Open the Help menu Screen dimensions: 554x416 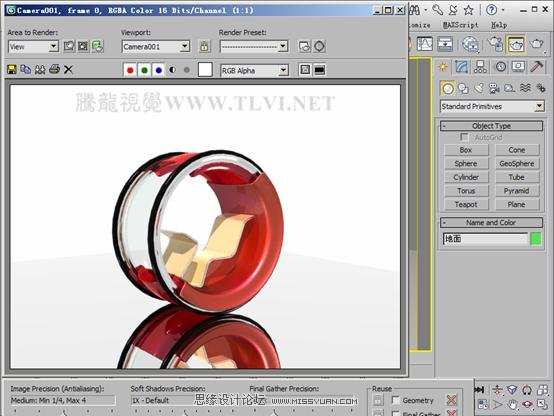tap(499, 25)
